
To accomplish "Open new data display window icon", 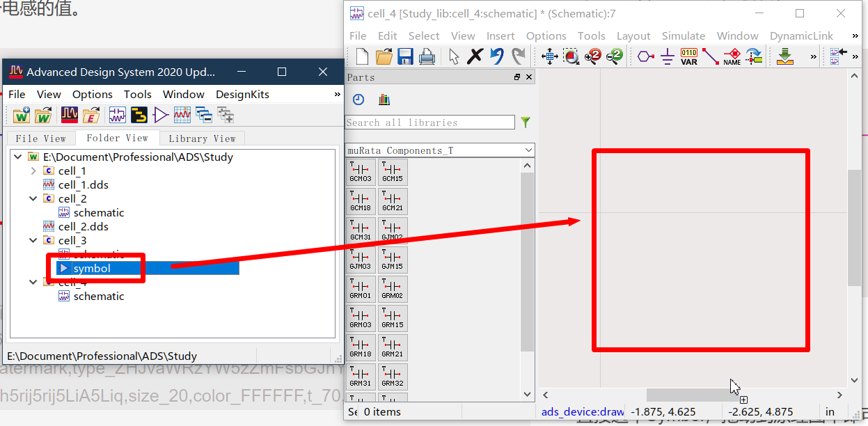I will point(182,115).
